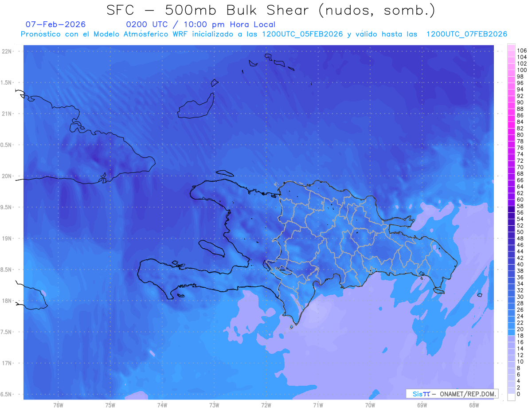Click the '73W' longitude label
Viewport: 532px width, 411px height.
point(214,405)
